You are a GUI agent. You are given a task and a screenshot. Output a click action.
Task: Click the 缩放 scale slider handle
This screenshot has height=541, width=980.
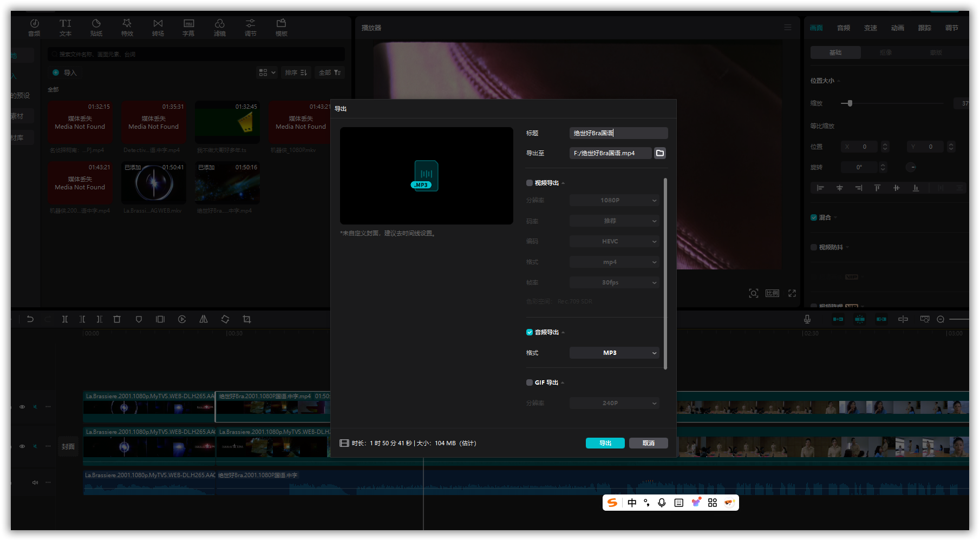(850, 103)
